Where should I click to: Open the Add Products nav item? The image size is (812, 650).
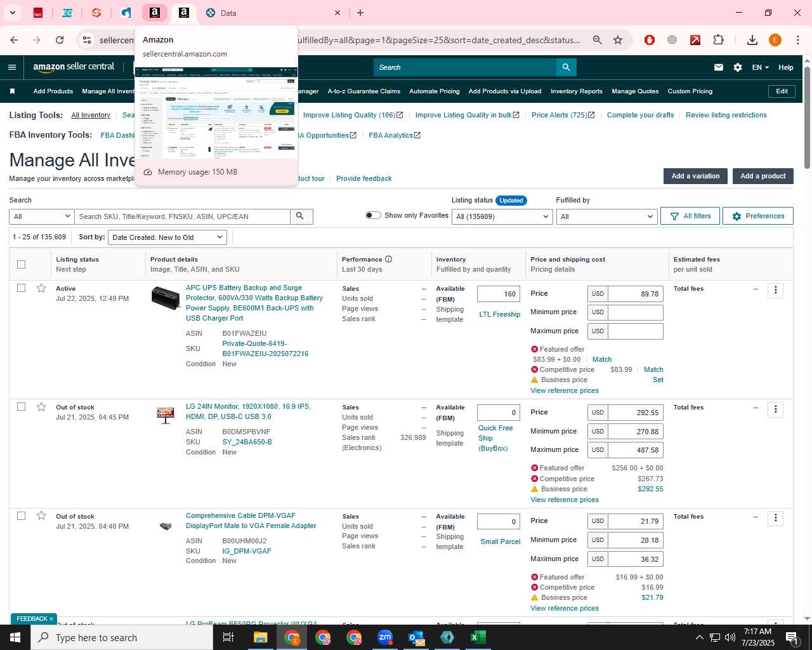tap(53, 91)
